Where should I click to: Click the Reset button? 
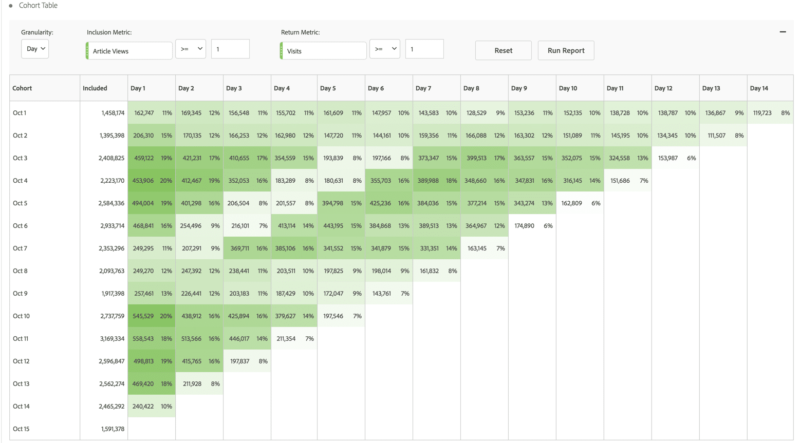[x=503, y=51]
